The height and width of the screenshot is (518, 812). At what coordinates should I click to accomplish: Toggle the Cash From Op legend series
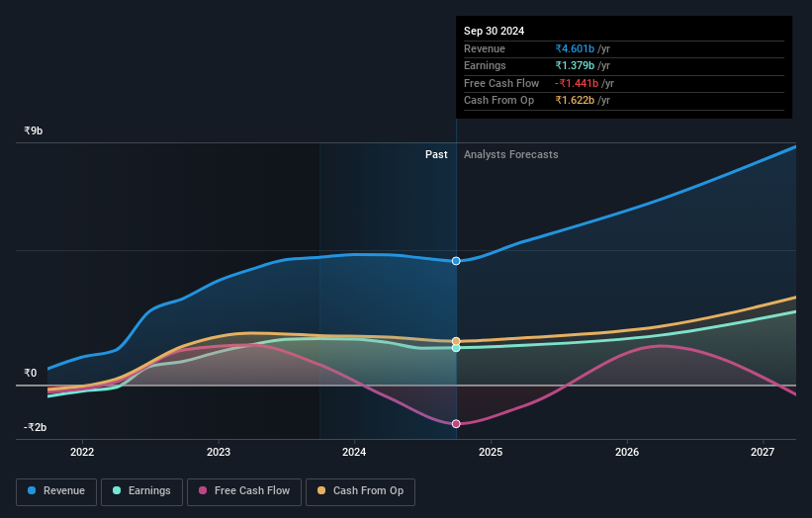(360, 491)
